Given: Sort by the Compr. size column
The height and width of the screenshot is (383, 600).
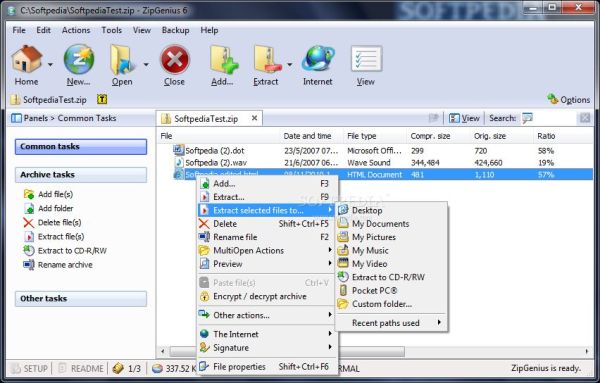Looking at the screenshot, I should [x=438, y=136].
